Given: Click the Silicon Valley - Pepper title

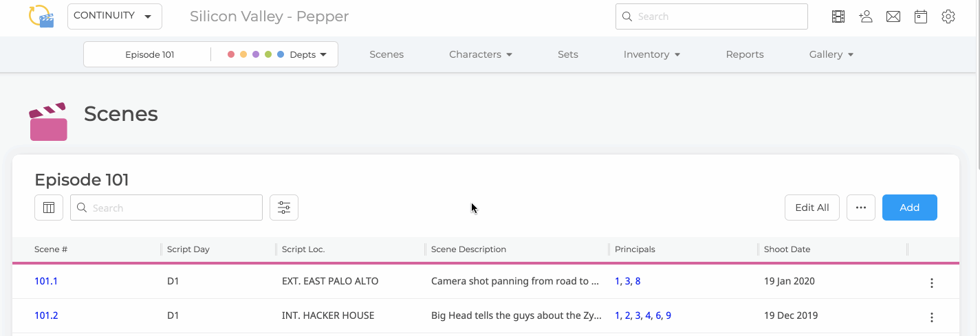Looking at the screenshot, I should pyautogui.click(x=269, y=16).
